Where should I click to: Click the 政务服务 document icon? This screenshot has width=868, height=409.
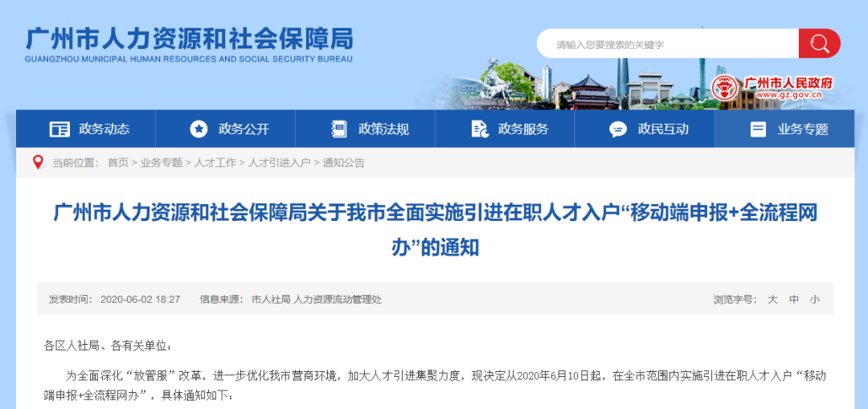point(479,129)
